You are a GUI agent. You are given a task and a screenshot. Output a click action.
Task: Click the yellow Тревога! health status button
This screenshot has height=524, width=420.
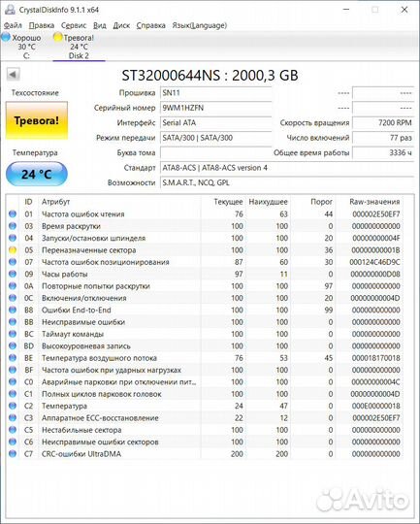pos(37,120)
